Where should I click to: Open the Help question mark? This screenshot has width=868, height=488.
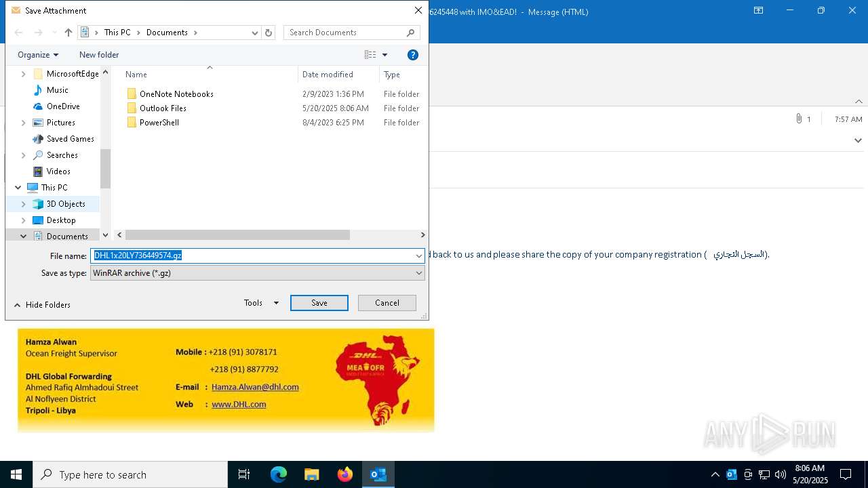[x=413, y=55]
